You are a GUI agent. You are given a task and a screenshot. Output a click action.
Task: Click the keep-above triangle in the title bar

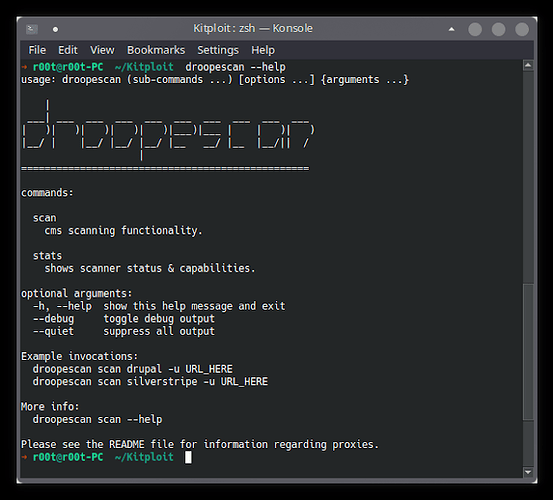pyautogui.click(x=451, y=29)
